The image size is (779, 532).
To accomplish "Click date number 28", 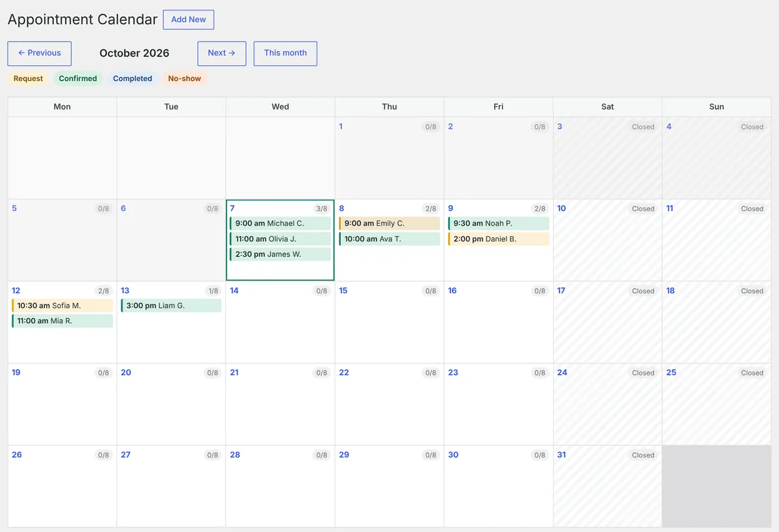I will pos(235,455).
